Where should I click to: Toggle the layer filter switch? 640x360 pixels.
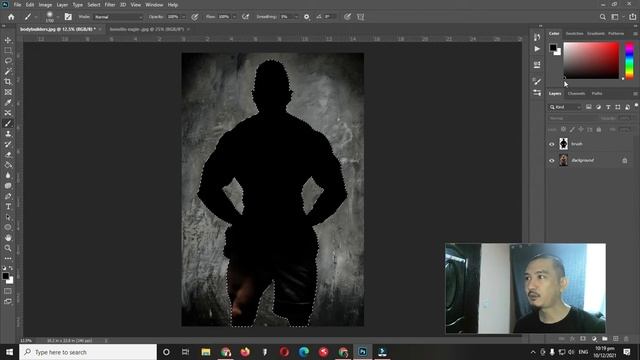click(636, 106)
